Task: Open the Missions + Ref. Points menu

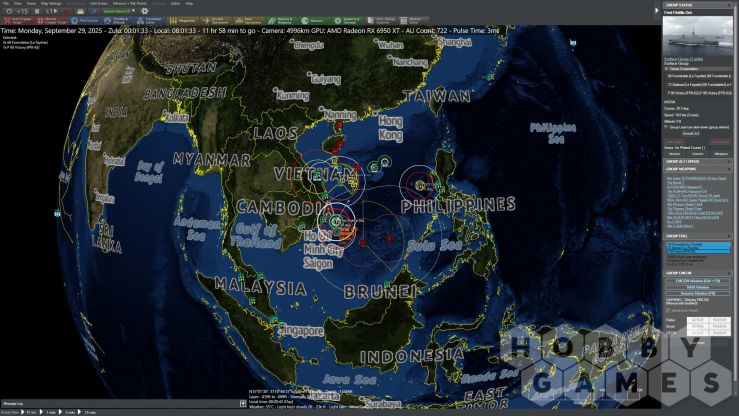Action: (130, 3)
